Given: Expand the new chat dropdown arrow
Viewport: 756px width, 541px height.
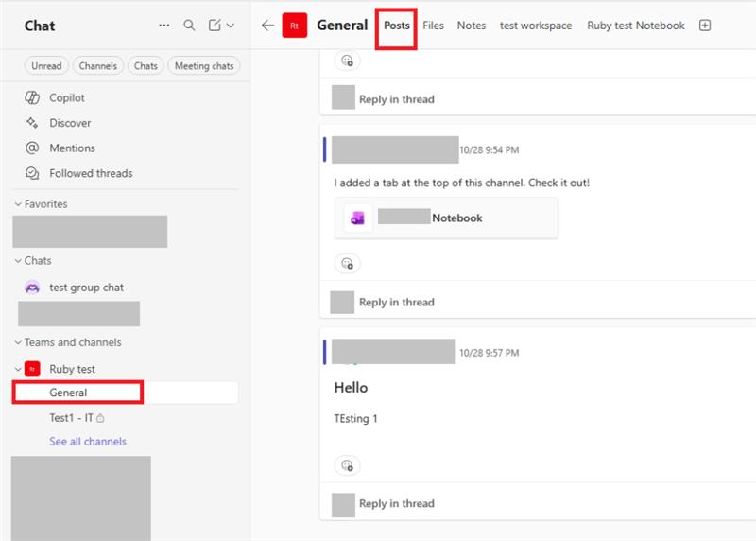Looking at the screenshot, I should tap(231, 26).
